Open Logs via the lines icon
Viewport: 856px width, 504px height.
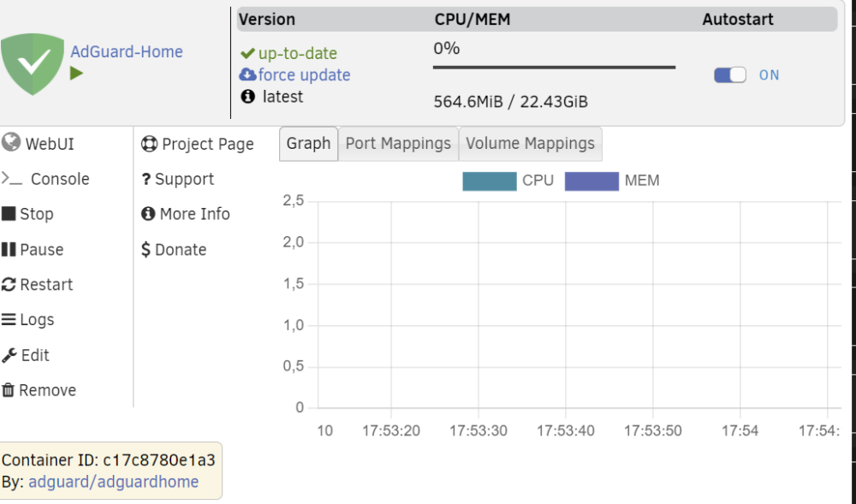pyautogui.click(x=9, y=319)
